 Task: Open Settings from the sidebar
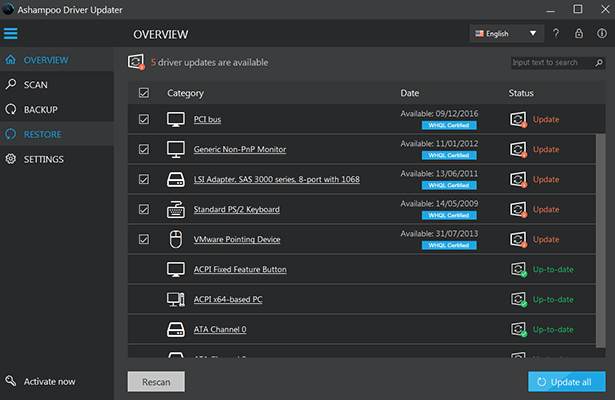(43, 159)
